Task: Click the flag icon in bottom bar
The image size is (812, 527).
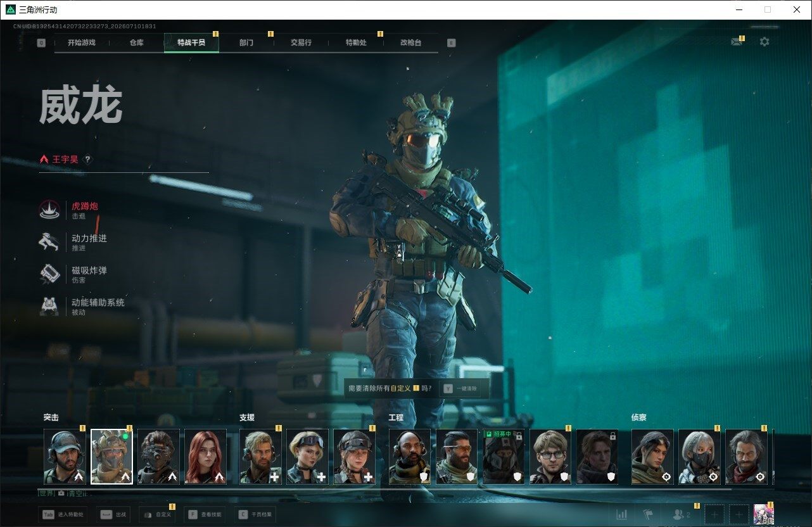Action: coord(647,514)
